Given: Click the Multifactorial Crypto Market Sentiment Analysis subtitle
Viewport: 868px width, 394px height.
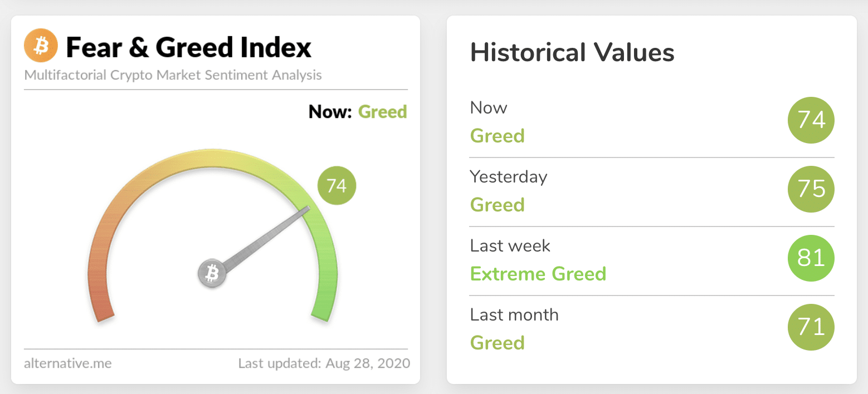Looking at the screenshot, I should (173, 75).
